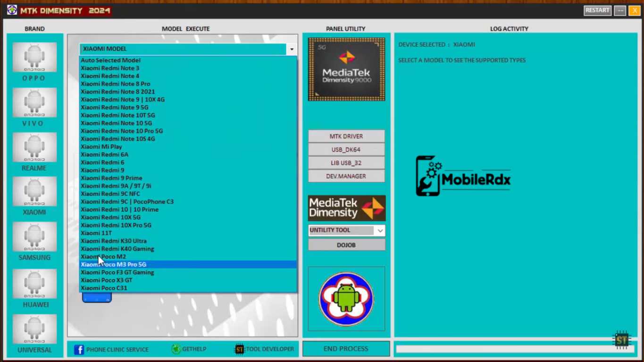This screenshot has height=362, width=644.
Task: Click the round Android emblem logo
Action: tap(346, 299)
